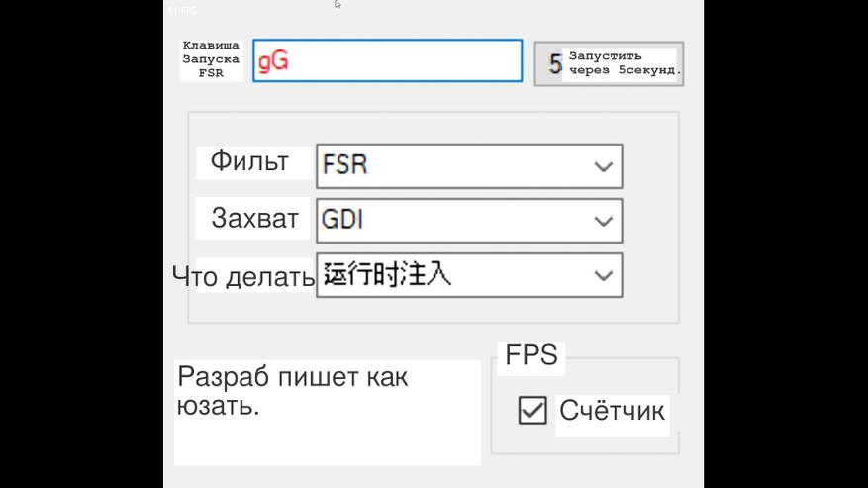Select the GDI text in the capture box
This screenshot has height=488, width=868.
click(342, 220)
